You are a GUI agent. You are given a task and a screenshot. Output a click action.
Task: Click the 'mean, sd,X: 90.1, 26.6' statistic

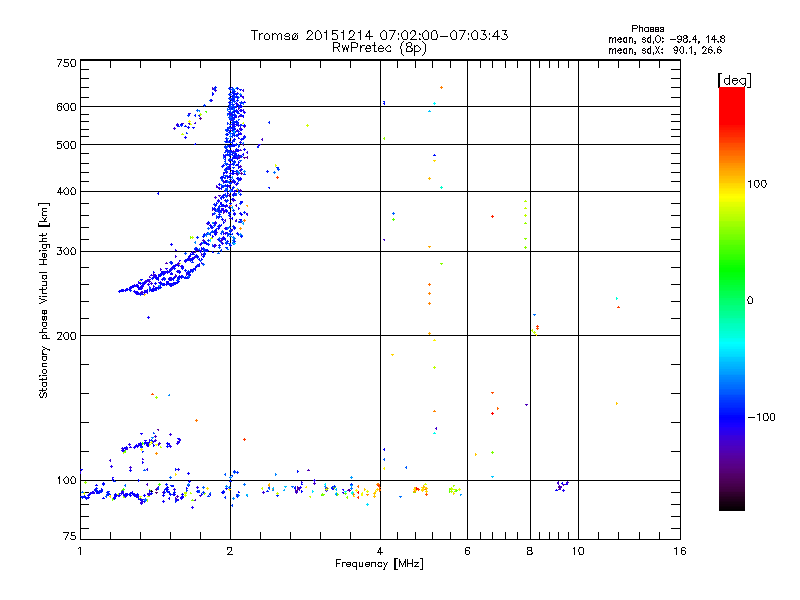pos(665,50)
